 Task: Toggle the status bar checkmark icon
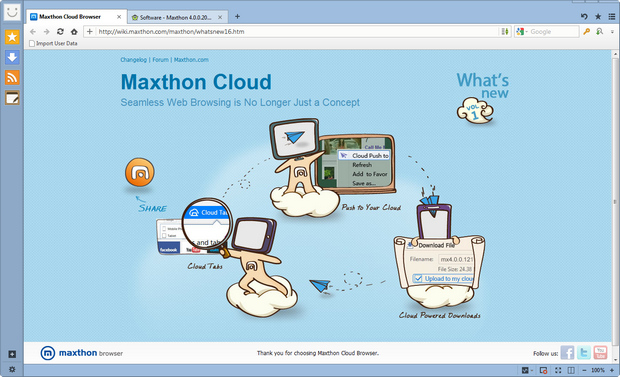click(x=525, y=370)
